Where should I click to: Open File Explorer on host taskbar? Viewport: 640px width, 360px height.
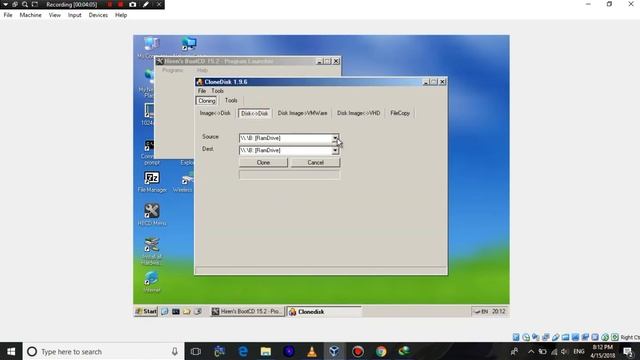(x=266, y=351)
